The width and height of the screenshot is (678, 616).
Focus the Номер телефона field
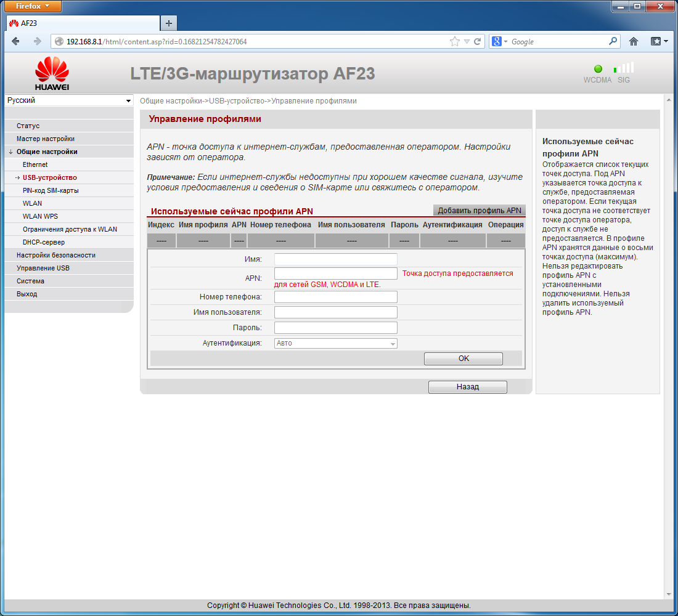[x=335, y=297]
